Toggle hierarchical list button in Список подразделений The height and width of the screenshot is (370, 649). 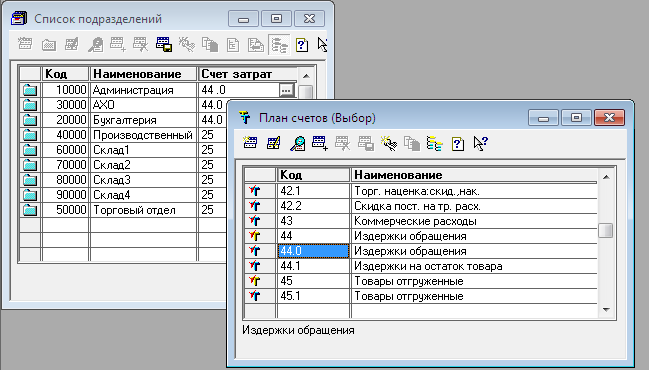click(279, 45)
